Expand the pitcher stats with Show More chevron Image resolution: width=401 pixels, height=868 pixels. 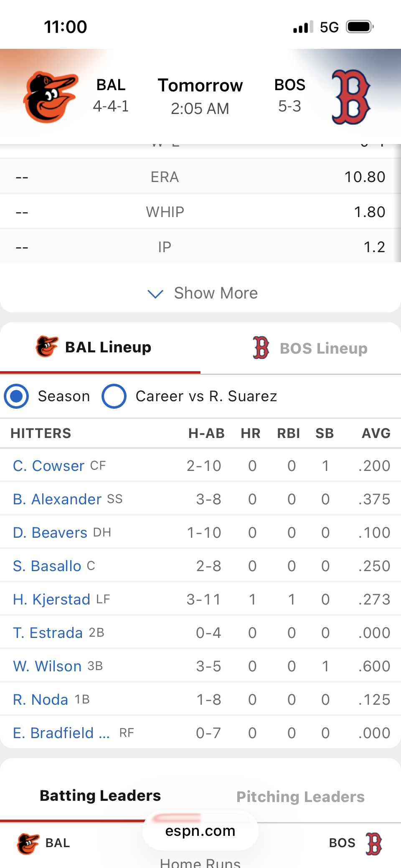point(155,294)
